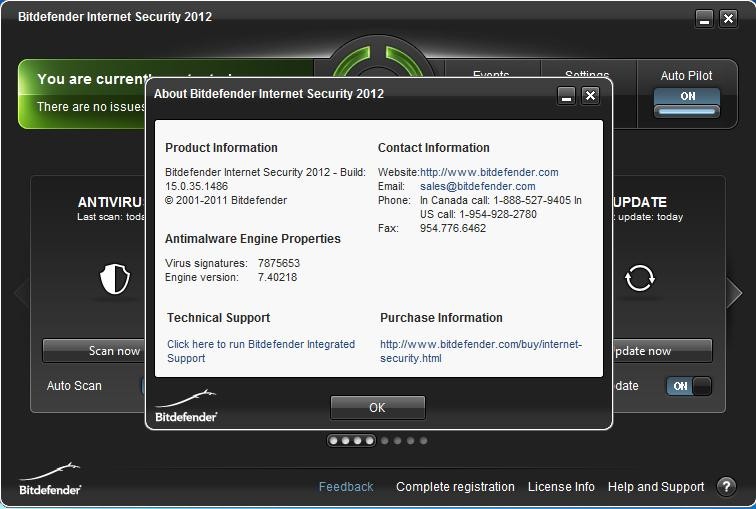Click the fax number 954.776.6462
Image resolution: width=756 pixels, height=509 pixels.
coord(453,228)
